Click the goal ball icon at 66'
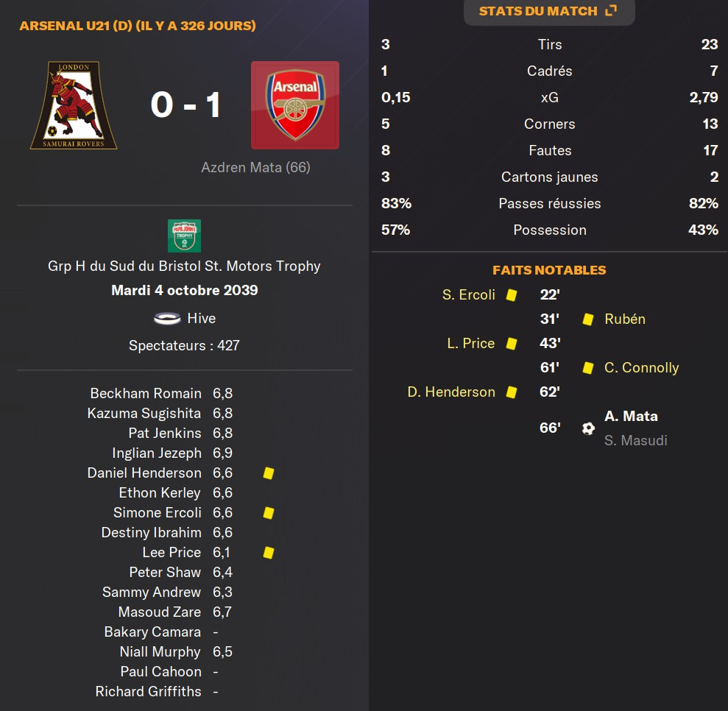This screenshot has width=728, height=711. 587,428
